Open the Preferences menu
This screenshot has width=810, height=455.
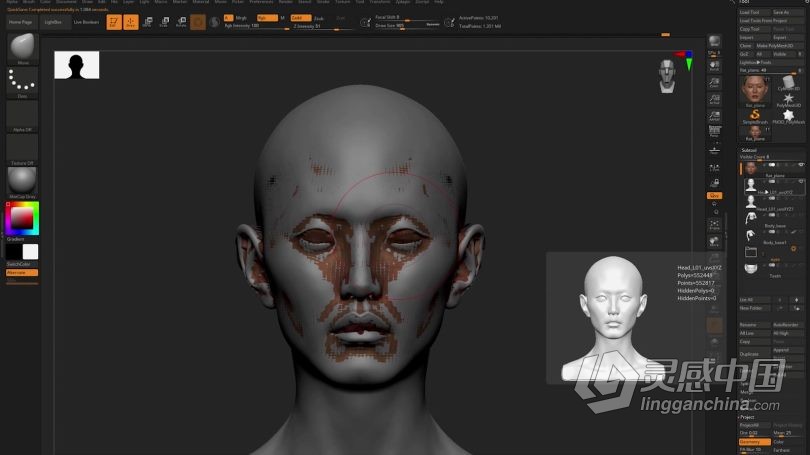(261, 2)
